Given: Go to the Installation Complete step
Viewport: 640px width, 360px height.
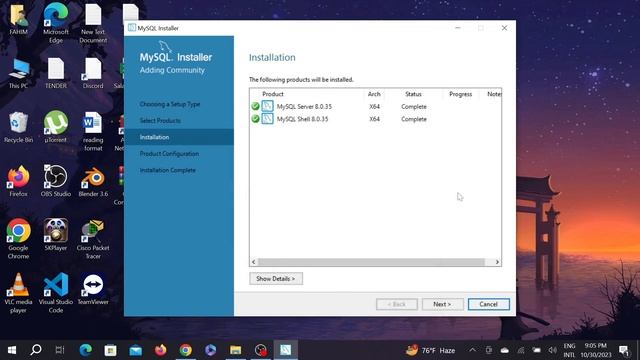Looking at the screenshot, I should tap(167, 170).
